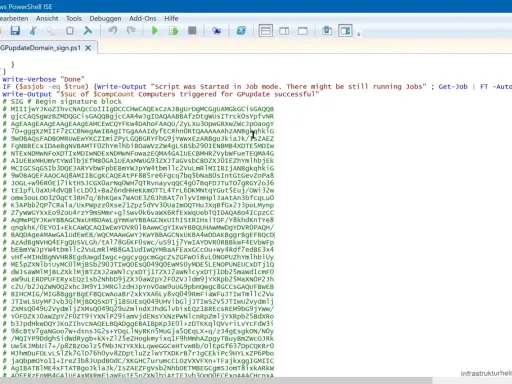Click the $CompCount variable in Write-Output line

pos(113,94)
